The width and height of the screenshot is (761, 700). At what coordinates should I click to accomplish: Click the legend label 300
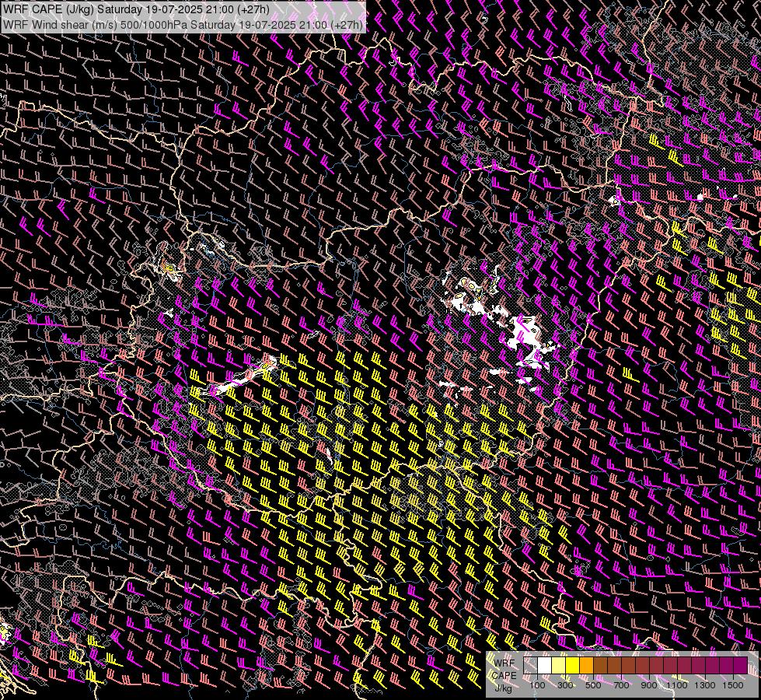pyautogui.click(x=565, y=685)
